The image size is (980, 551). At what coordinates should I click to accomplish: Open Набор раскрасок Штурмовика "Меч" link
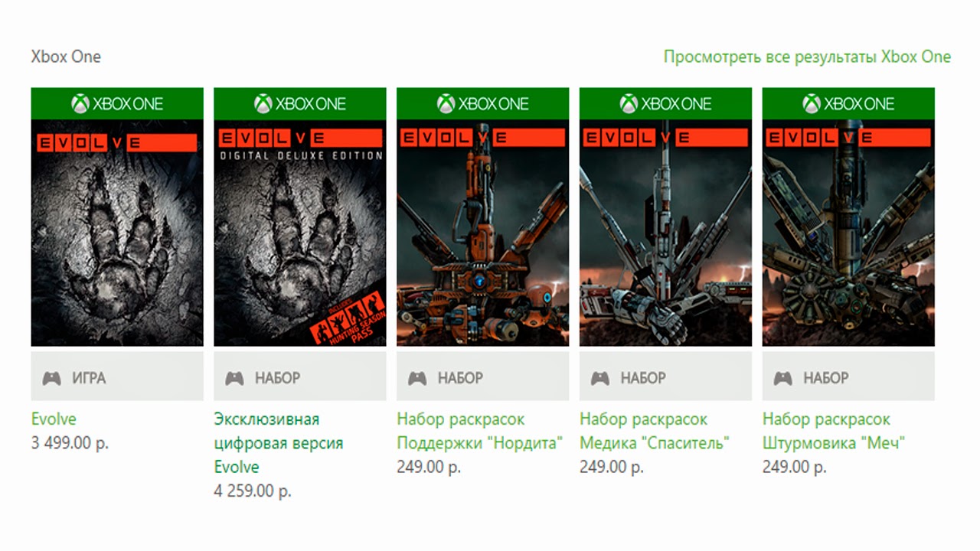834,432
